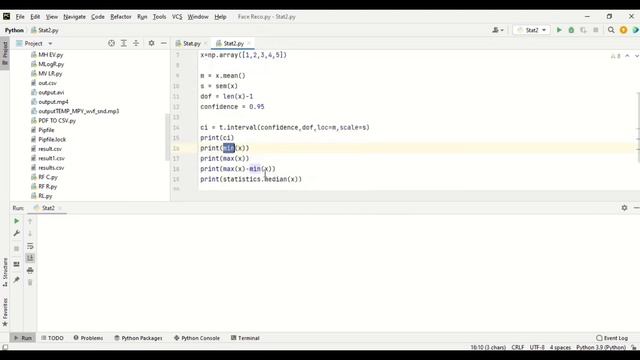Hide the Project panel with minus icon

164,43
